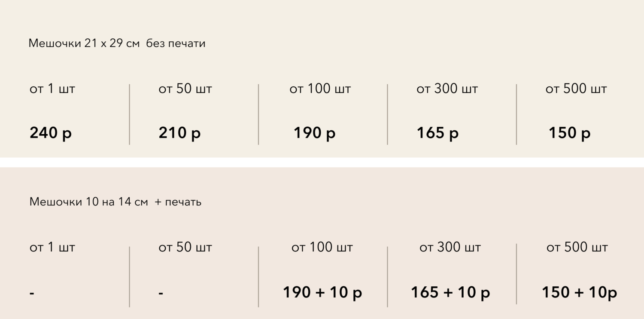Click "от 50 шт" in the bottom table
The height and width of the screenshot is (319, 644).
(185, 248)
